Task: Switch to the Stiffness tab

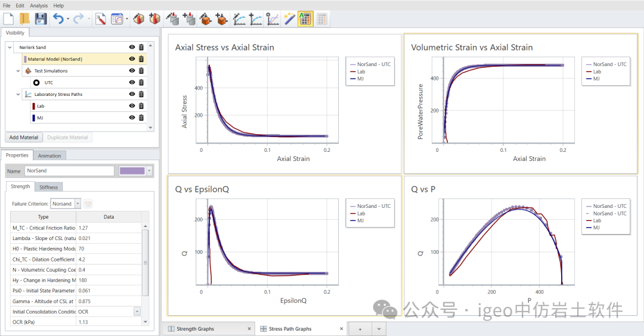Action: pyautogui.click(x=48, y=187)
